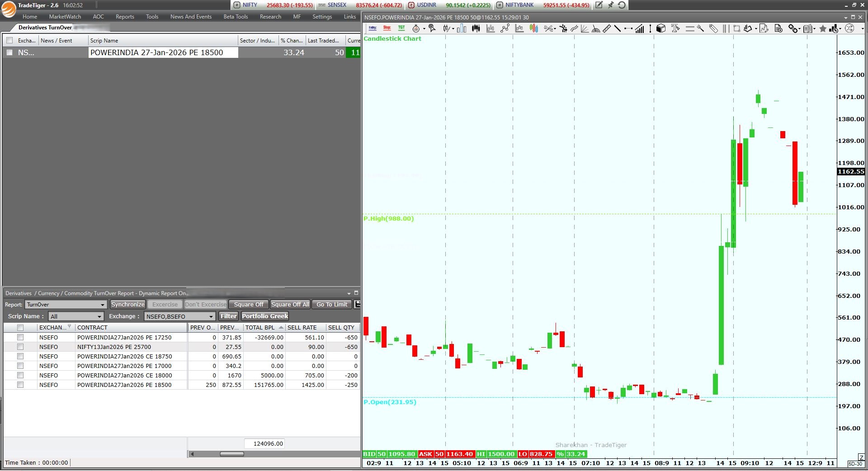Select the Stop loss marker tool

(x=387, y=28)
